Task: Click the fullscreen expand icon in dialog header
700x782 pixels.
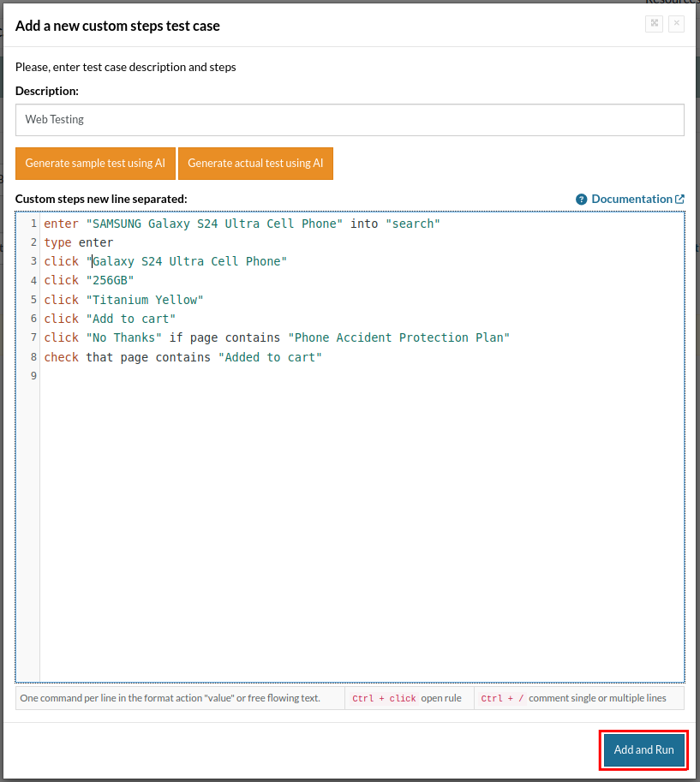Action: tap(654, 24)
